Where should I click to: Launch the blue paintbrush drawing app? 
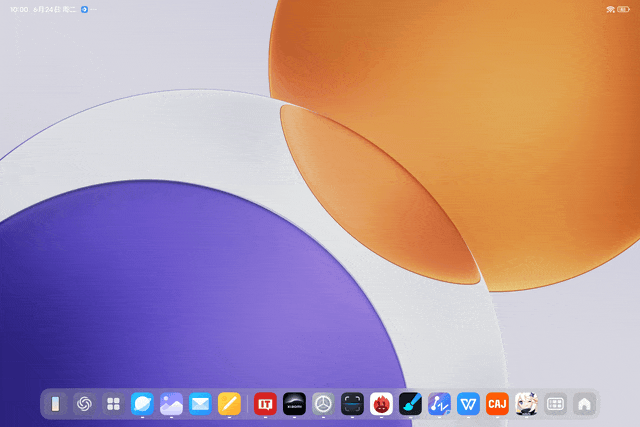pyautogui.click(x=410, y=404)
